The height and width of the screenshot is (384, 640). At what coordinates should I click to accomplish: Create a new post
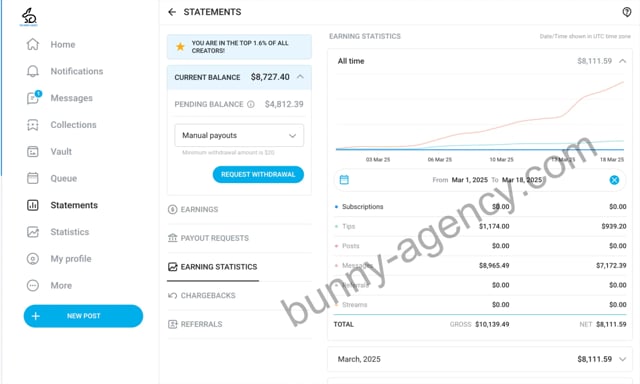(x=83, y=316)
